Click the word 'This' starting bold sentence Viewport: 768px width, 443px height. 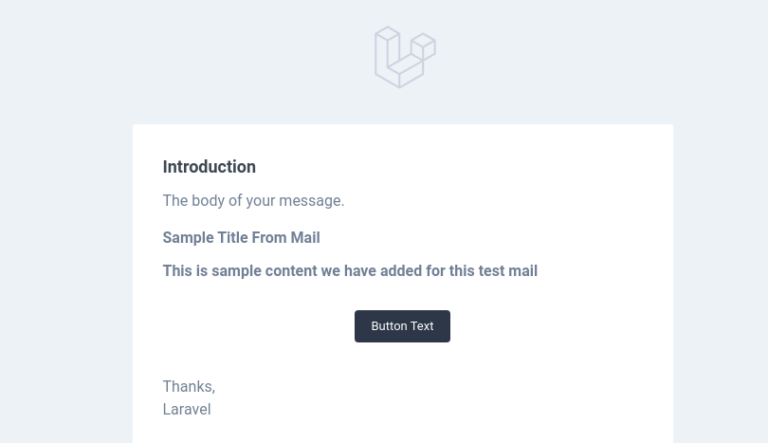click(177, 271)
